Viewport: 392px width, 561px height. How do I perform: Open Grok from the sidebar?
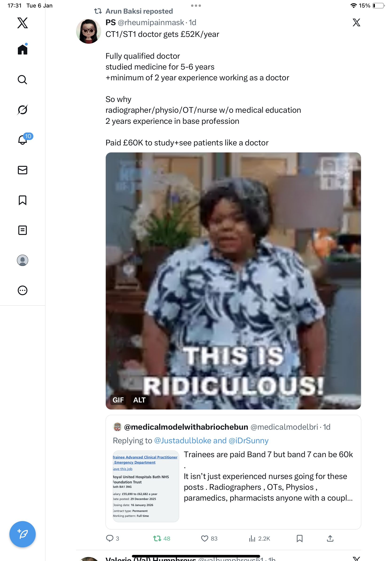pyautogui.click(x=23, y=110)
